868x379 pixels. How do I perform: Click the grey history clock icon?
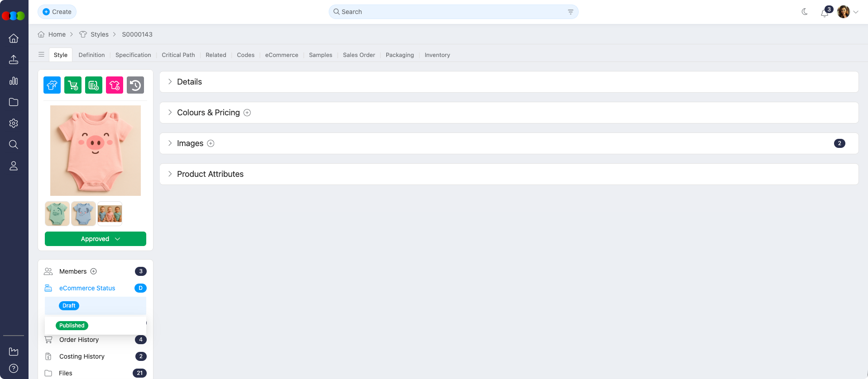coord(135,85)
